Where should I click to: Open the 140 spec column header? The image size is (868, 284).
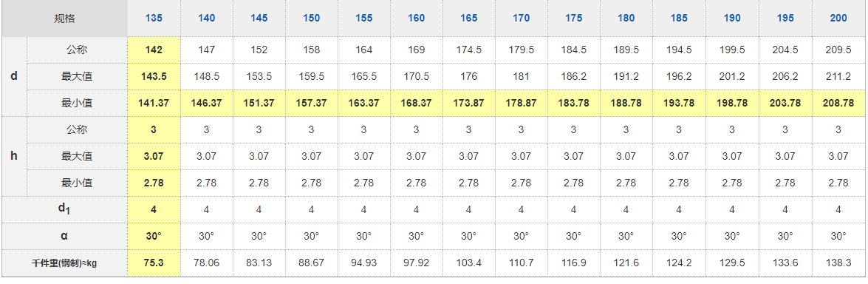pyautogui.click(x=207, y=18)
